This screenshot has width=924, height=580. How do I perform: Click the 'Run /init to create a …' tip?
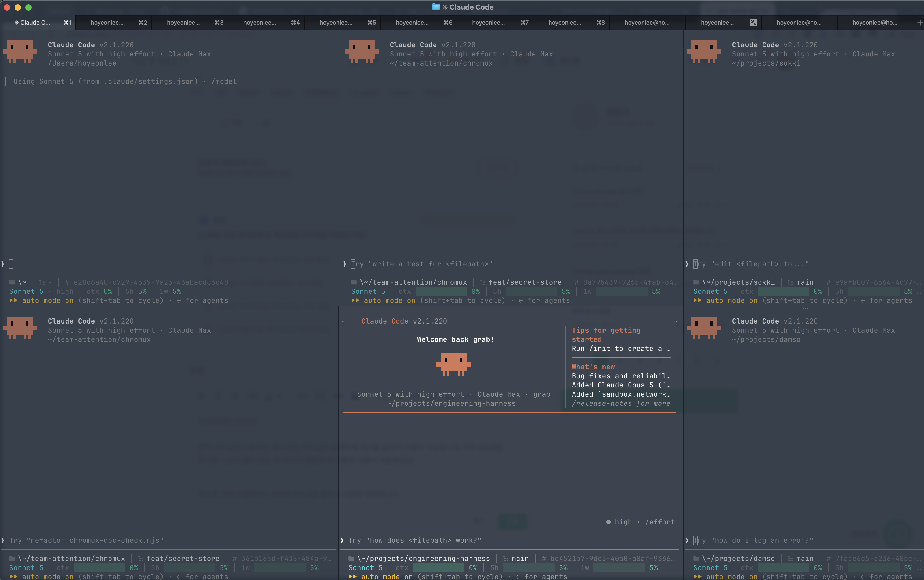tap(621, 349)
